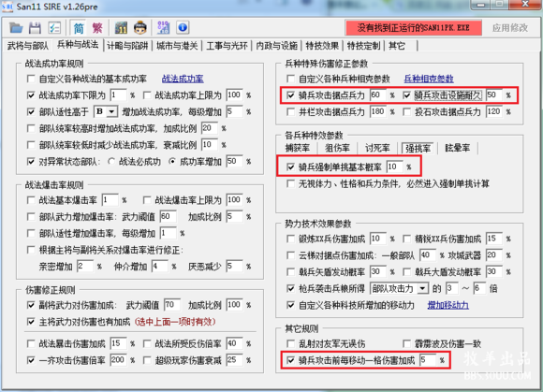Image resolution: width=543 pixels, height=392 pixels.
Task: Click the San11 game launcher icon
Action: pos(121,28)
